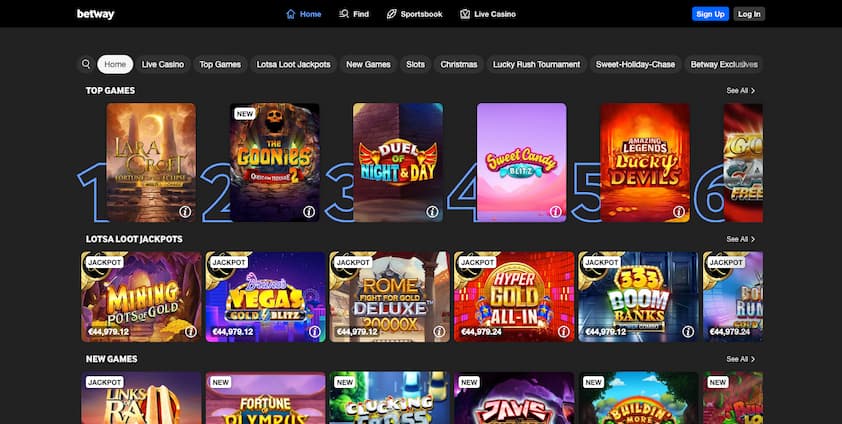This screenshot has width=842, height=424.
Task: Expand Lotsa Loot Jackpots via See All
Action: [x=741, y=239]
